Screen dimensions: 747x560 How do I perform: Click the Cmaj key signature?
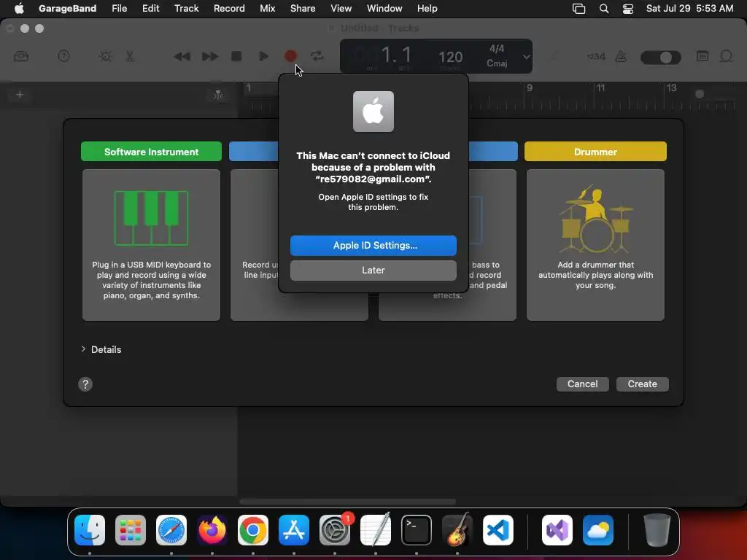tap(497, 63)
